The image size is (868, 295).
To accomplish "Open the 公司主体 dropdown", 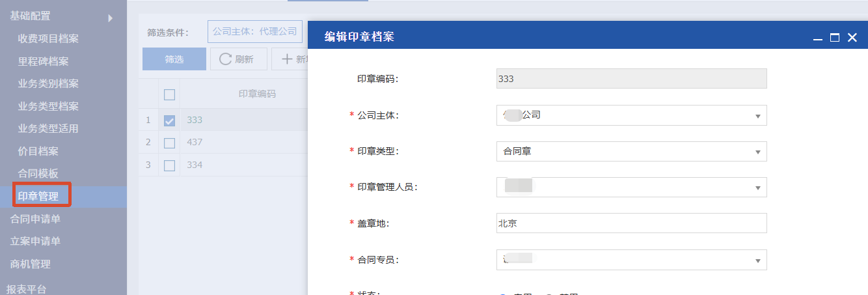I will 631,115.
